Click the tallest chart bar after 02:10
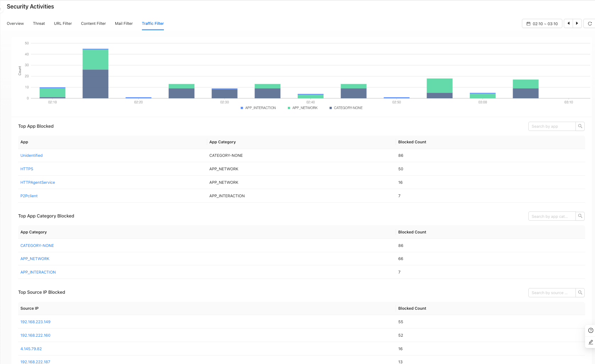 coord(95,73)
